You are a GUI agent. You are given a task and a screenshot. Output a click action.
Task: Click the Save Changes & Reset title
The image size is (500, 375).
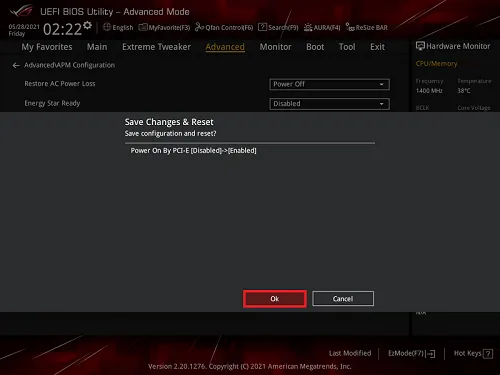point(169,122)
